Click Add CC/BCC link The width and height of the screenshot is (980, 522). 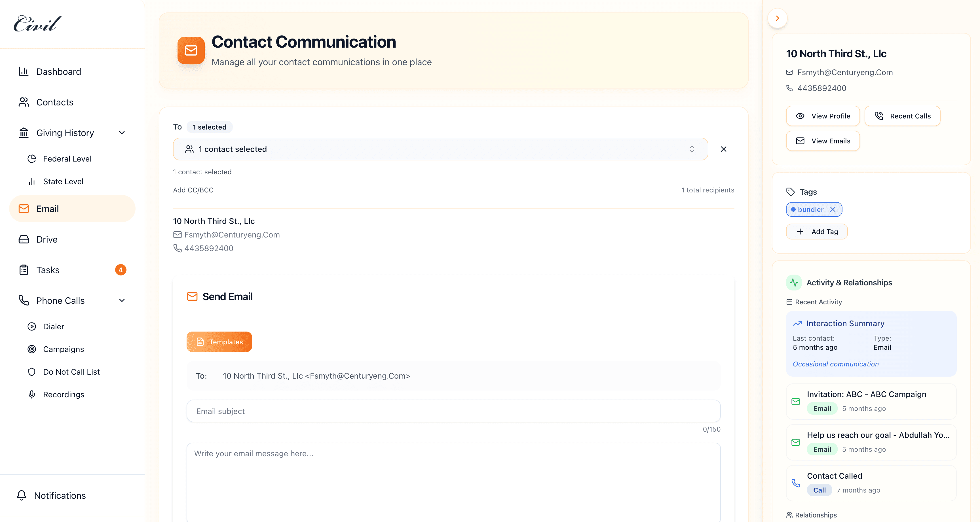(193, 190)
